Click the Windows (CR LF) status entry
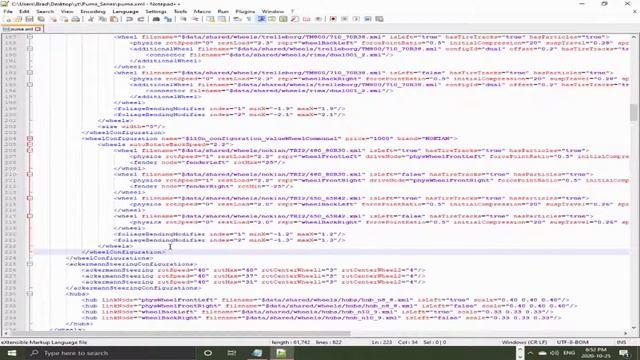Image resolution: width=640 pixels, height=360 pixels. coord(524,342)
